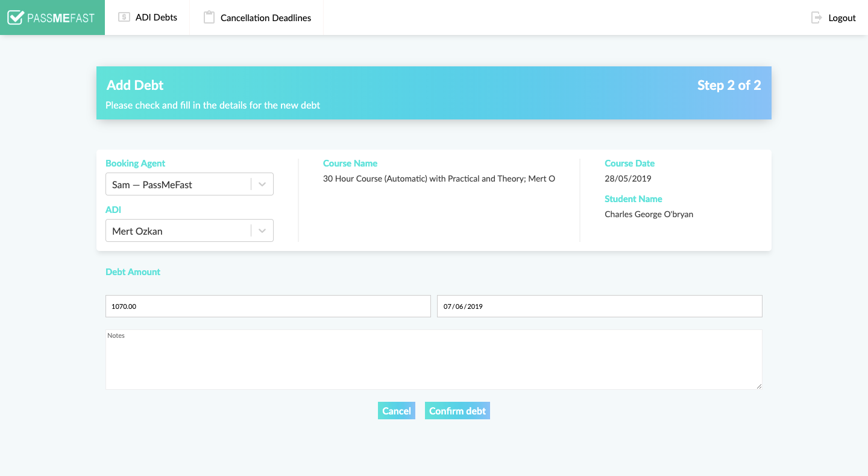Viewport: 868px width, 476px height.
Task: Click the Notes textarea resize handle
Action: 759,386
